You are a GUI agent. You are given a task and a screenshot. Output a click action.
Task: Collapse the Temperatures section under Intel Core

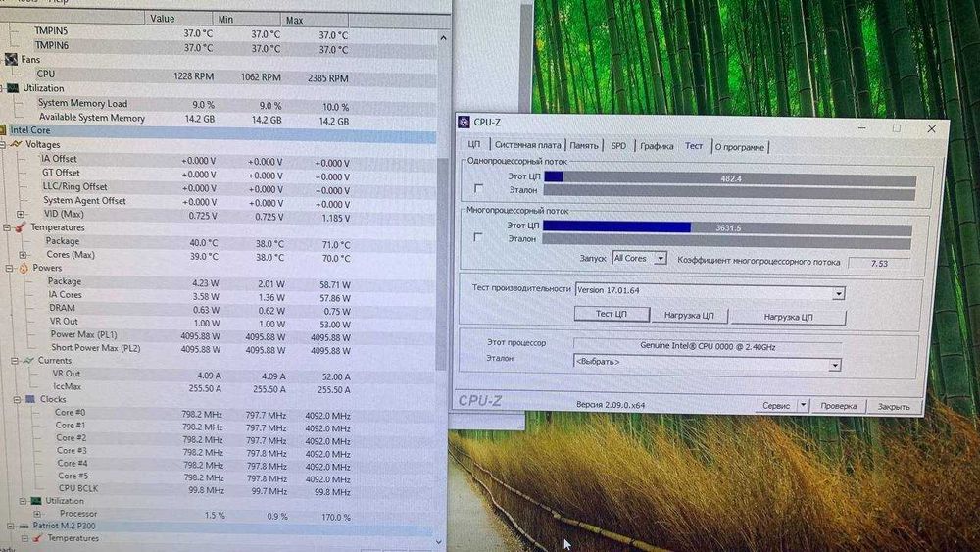click(7, 228)
